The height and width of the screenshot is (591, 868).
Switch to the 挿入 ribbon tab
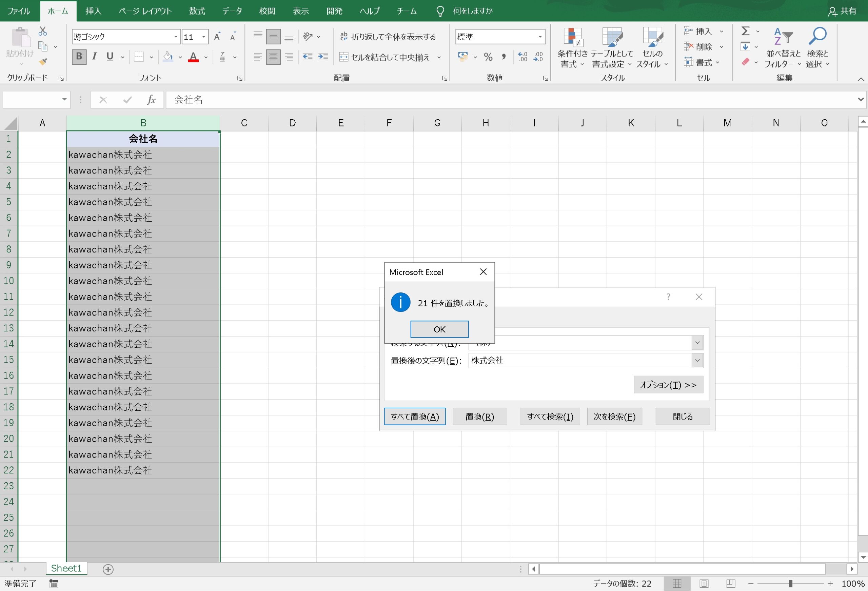click(93, 11)
